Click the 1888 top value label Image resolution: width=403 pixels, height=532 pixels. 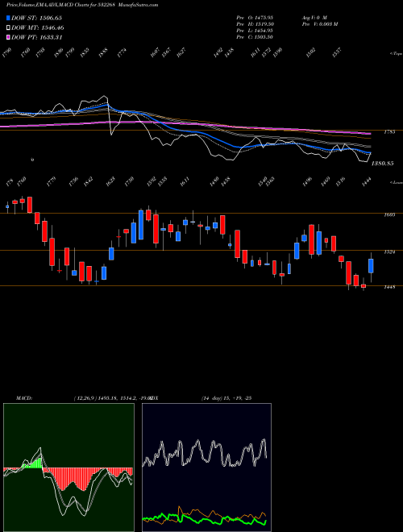click(103, 53)
